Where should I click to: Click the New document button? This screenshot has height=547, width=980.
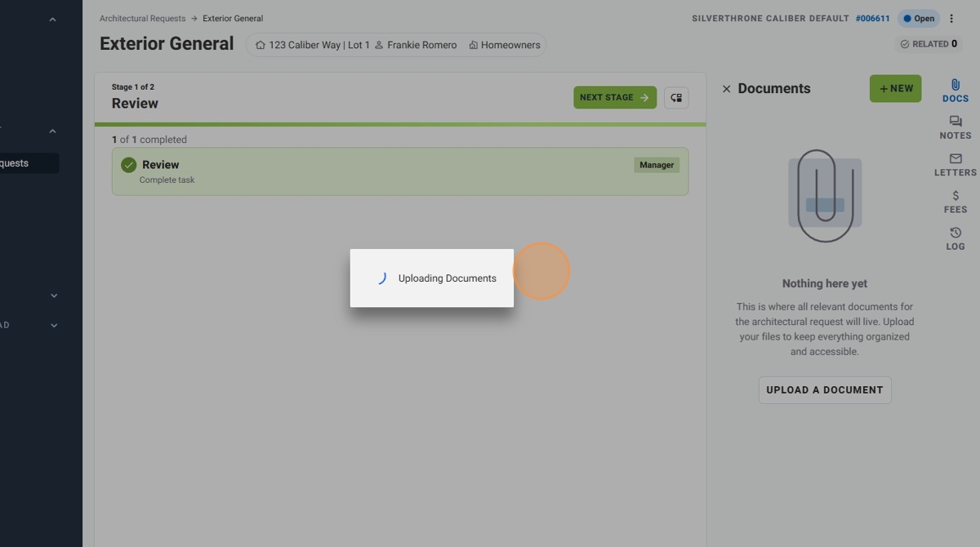[x=895, y=89]
